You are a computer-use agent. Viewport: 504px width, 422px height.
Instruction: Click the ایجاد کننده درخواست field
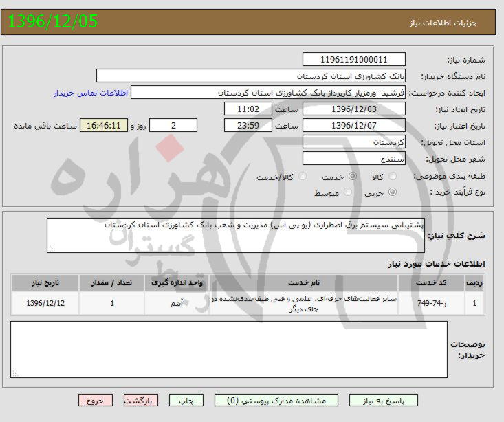click(268, 93)
